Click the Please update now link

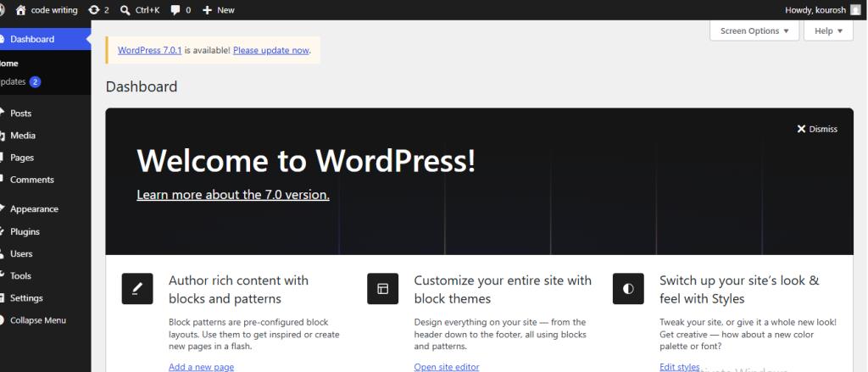point(270,50)
